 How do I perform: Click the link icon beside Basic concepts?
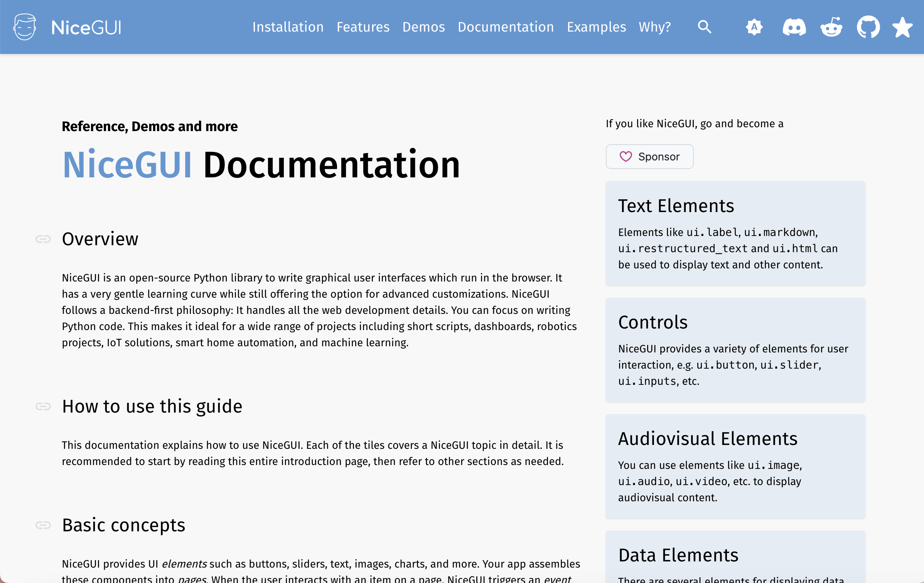click(x=43, y=525)
